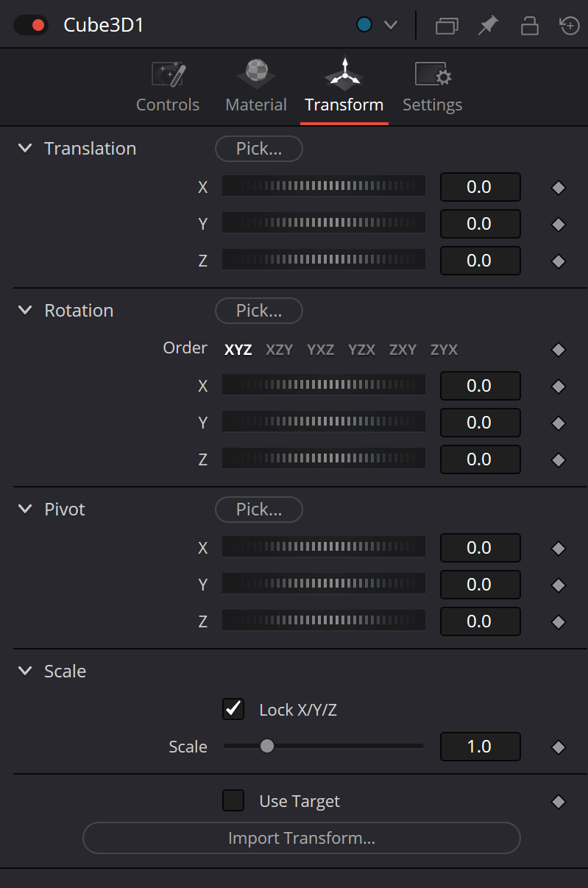Click the Scale value field 1.0
The width and height of the screenshot is (588, 888).
481,747
